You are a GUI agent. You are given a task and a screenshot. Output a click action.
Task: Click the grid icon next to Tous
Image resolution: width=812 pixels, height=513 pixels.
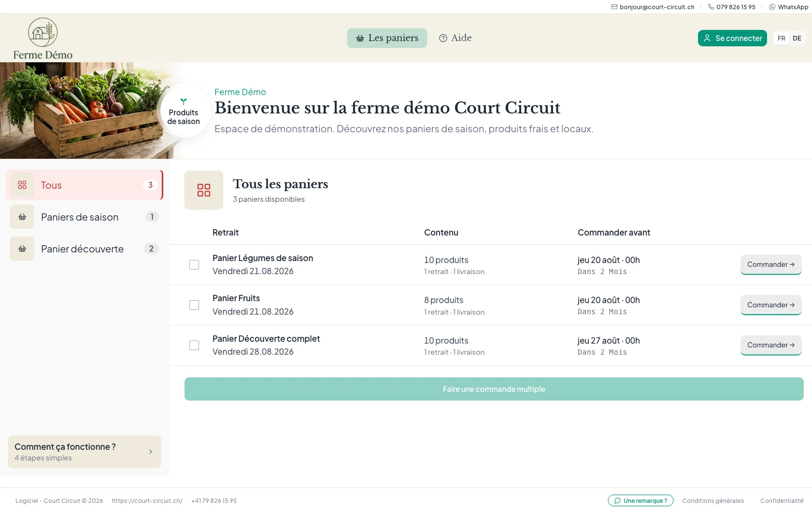(22, 185)
